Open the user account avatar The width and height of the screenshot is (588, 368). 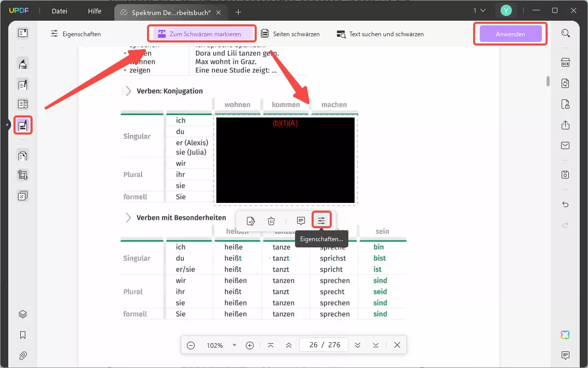[x=506, y=10]
